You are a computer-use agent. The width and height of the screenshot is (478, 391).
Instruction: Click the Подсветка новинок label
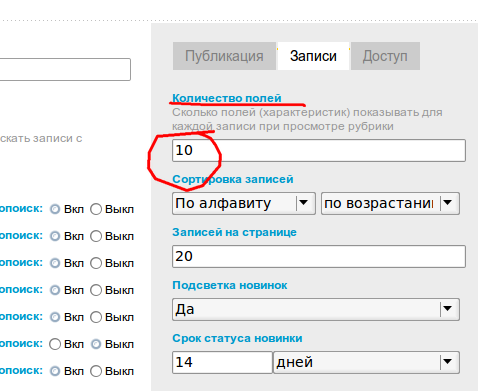230,285
